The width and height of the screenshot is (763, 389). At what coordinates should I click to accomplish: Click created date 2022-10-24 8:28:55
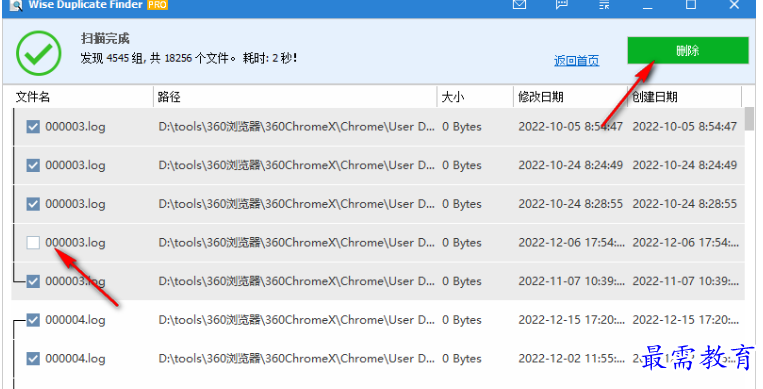(685, 204)
